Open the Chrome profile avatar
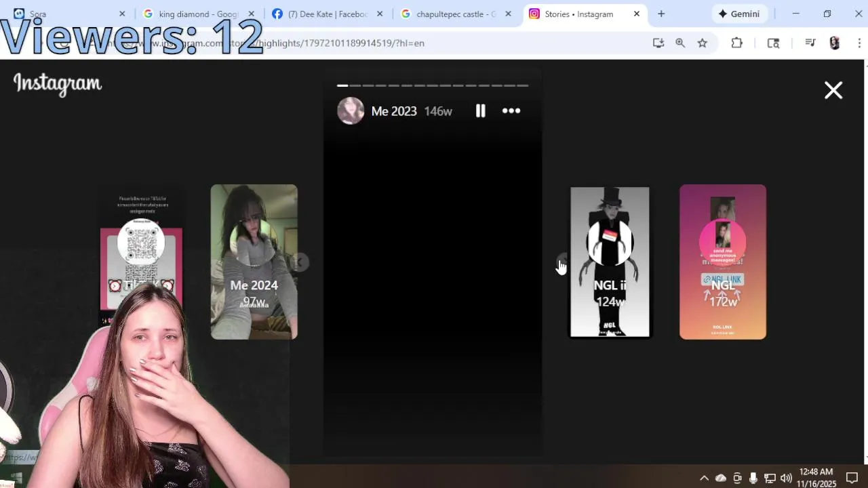Screen dimensions: 868x488 (835, 43)
